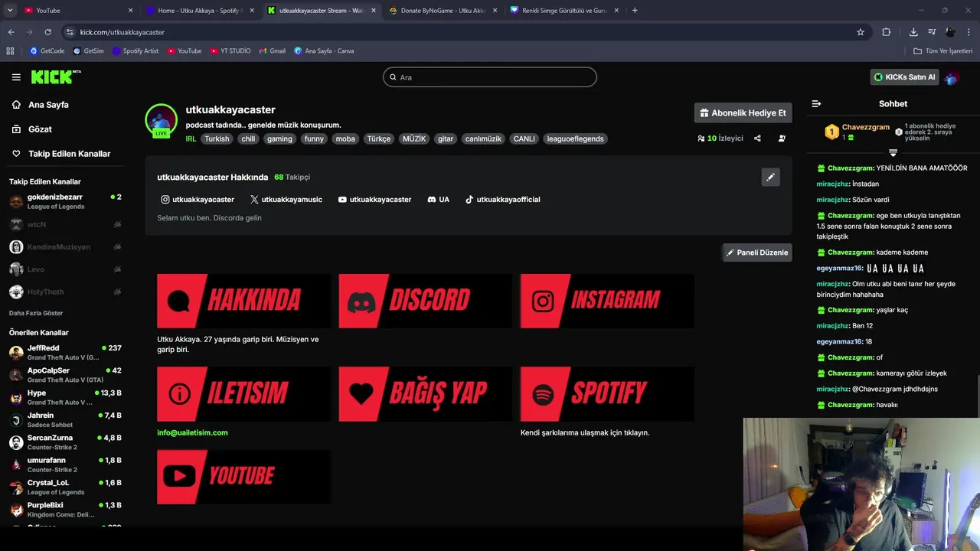Screen dimensions: 980x551
Task: Open recommended channel Crystal_LoL
Action: point(65,487)
